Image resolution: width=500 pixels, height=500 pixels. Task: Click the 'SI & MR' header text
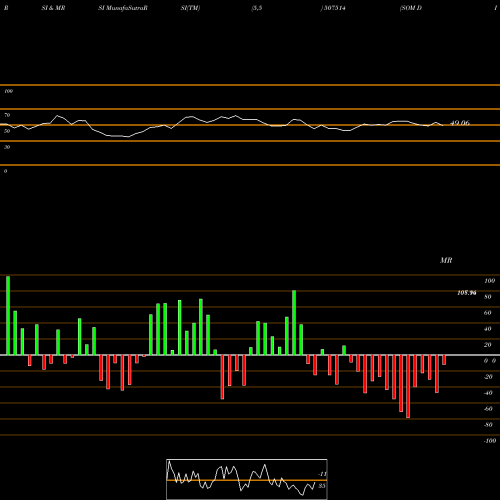coord(53,8)
